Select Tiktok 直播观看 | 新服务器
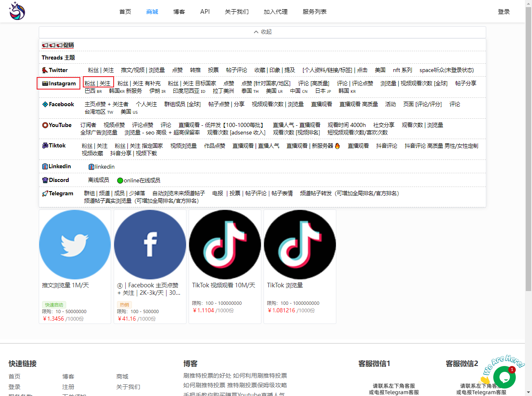This screenshot has height=396, width=532. (313, 146)
